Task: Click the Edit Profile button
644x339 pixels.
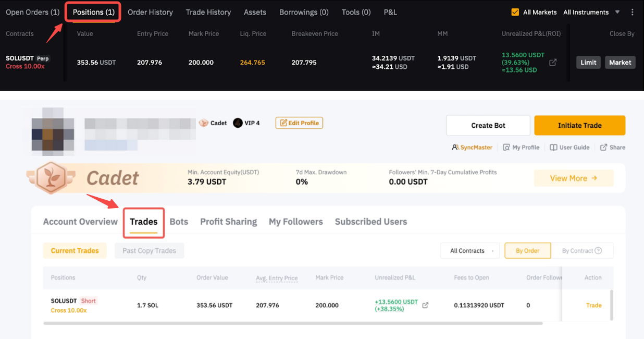Action: [x=300, y=123]
